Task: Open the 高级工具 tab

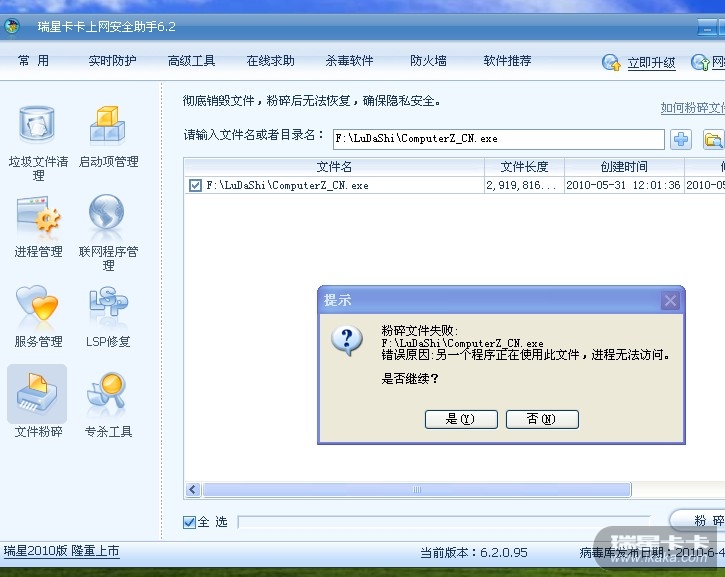Action: (x=191, y=61)
